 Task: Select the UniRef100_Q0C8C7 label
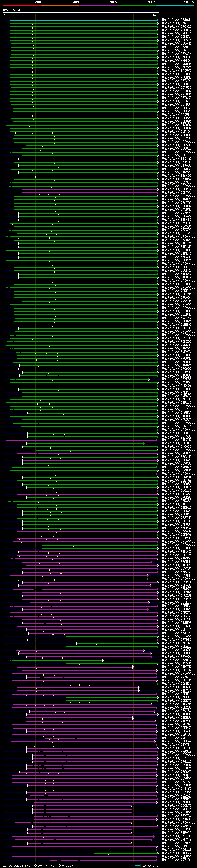[177, 446]
